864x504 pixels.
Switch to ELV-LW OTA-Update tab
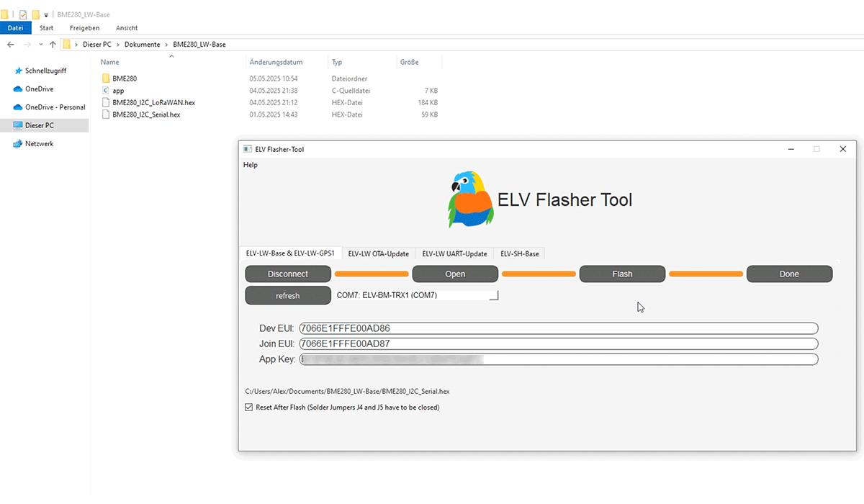[379, 253]
